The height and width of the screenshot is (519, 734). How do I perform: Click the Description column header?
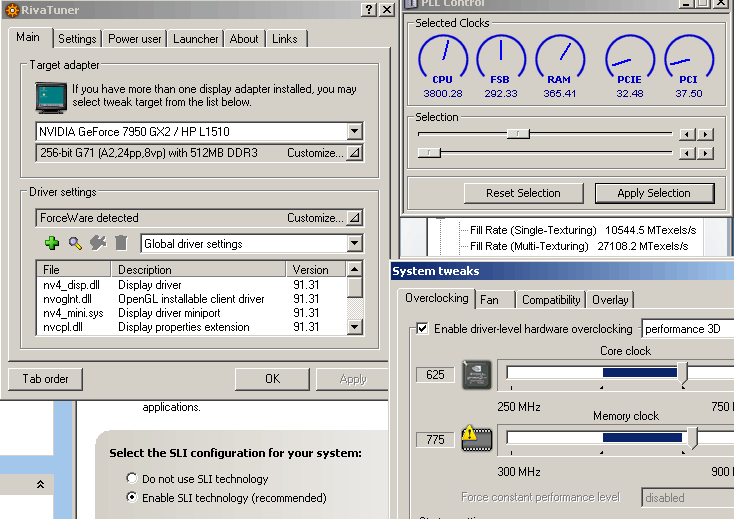(x=198, y=270)
